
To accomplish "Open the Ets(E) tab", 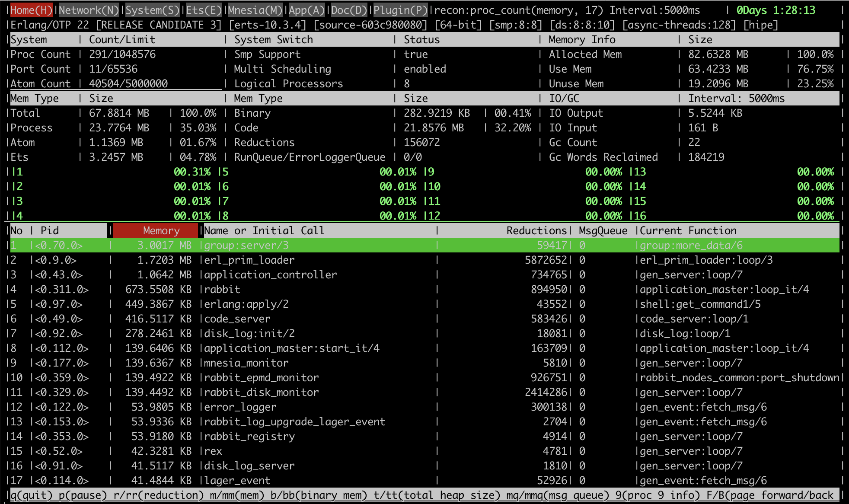I will point(204,10).
